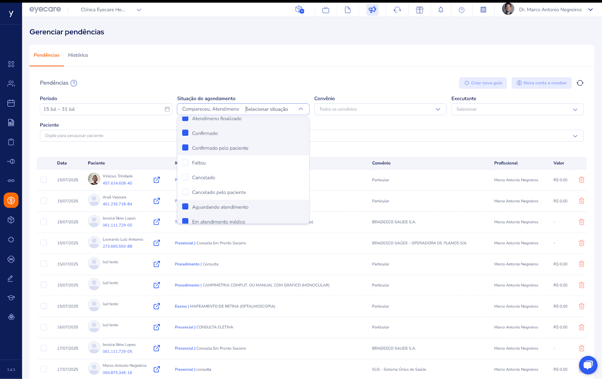
Task: Click the refresh icon next to Nova conta a receber
Action: tap(580, 83)
